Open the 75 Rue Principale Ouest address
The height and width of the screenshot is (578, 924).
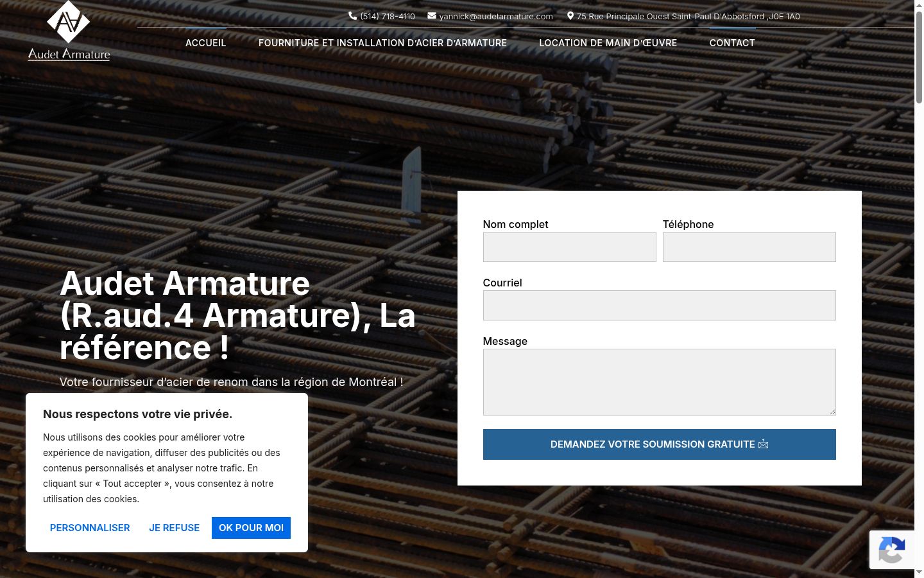pyautogui.click(x=689, y=17)
